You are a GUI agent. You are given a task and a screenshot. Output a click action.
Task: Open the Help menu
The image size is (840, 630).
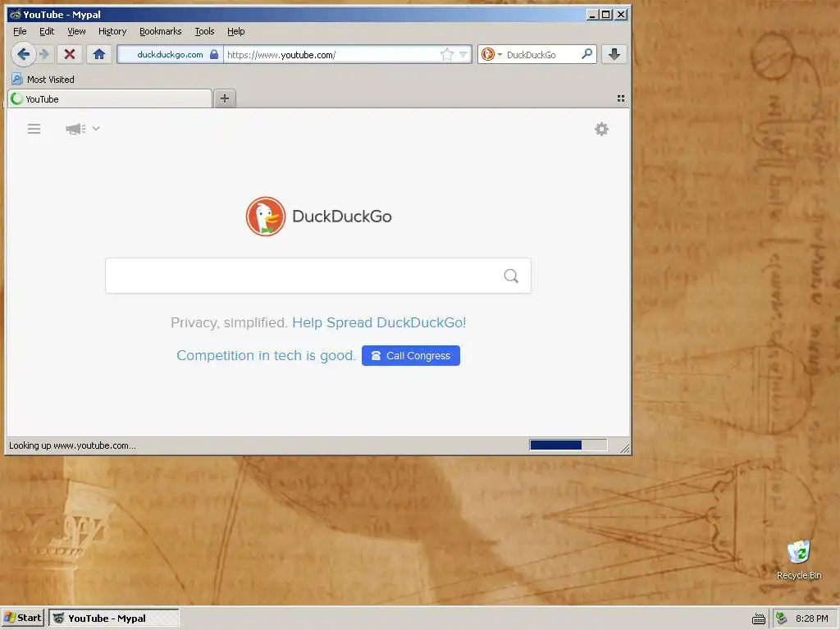click(236, 32)
